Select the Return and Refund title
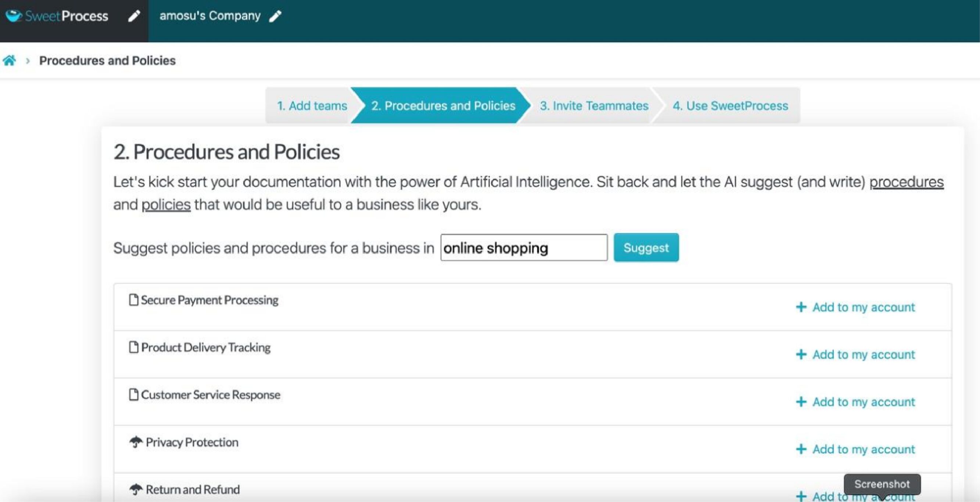 (x=193, y=490)
